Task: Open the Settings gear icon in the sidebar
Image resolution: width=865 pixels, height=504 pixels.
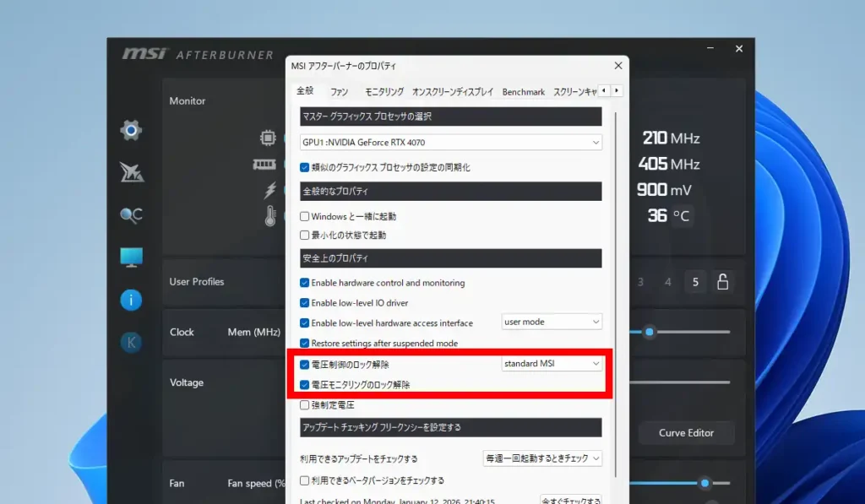Action: [x=130, y=130]
